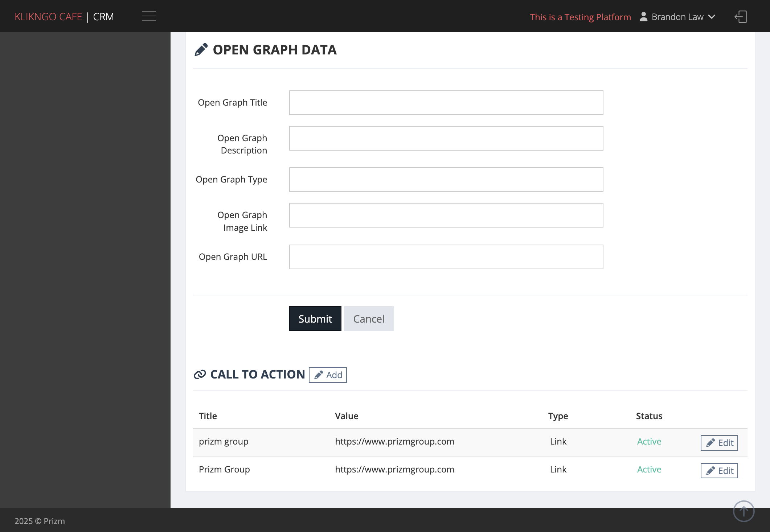
Task: Click the Open Graph Image Link input
Action: click(x=446, y=215)
